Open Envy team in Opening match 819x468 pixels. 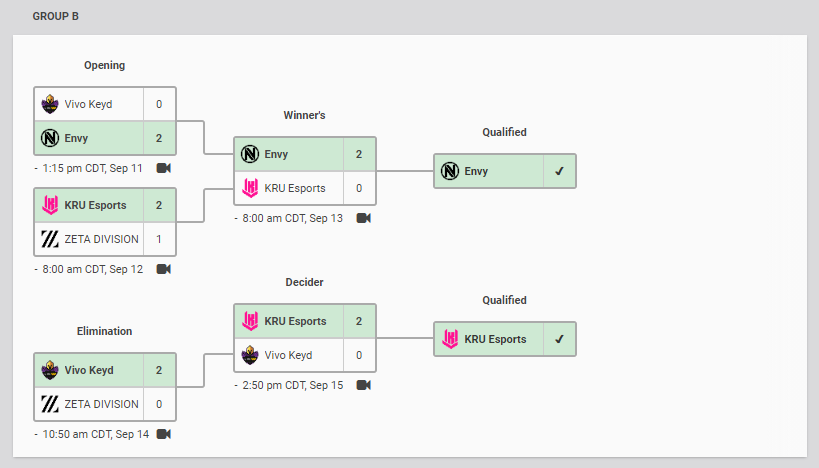point(105,138)
